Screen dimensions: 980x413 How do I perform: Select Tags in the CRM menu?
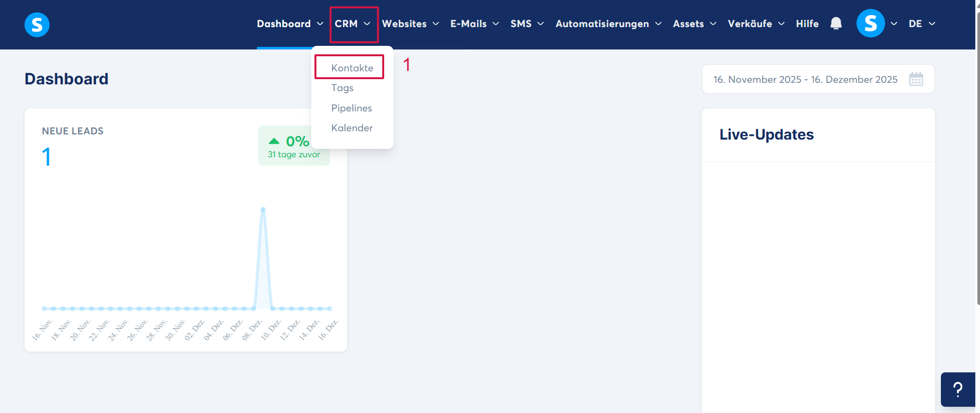pos(342,88)
